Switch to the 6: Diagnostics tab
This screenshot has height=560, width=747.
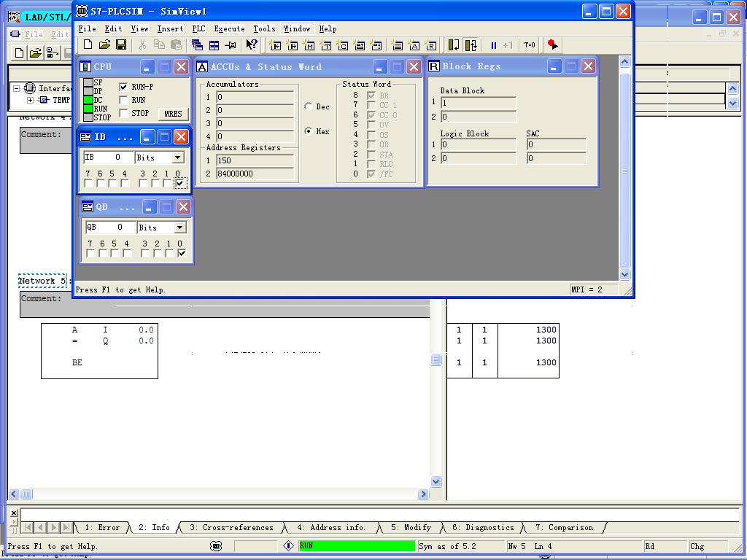(483, 528)
